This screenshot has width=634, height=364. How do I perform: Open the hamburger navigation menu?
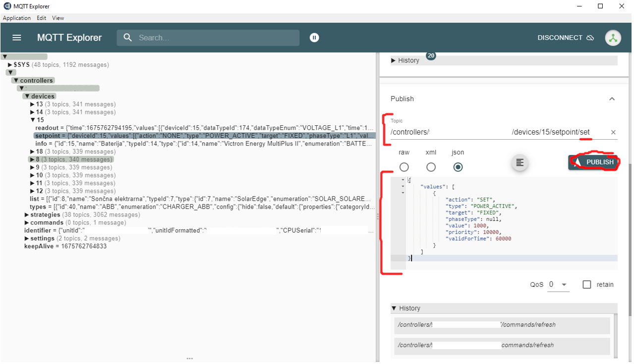click(17, 38)
